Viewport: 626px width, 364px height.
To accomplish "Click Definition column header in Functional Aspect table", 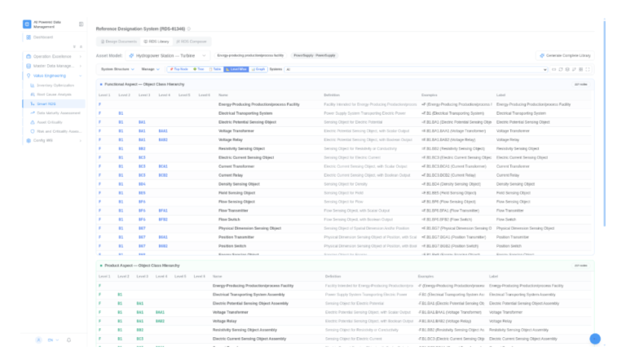I will click(x=332, y=95).
